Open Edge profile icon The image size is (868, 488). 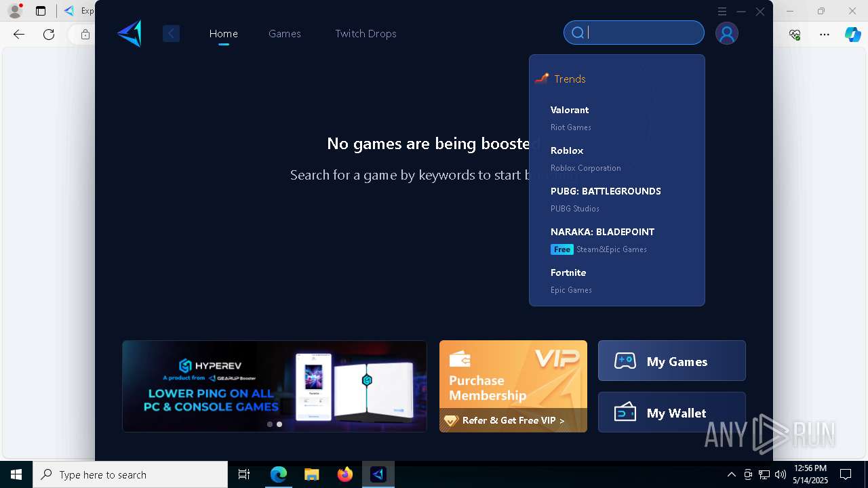click(x=15, y=11)
